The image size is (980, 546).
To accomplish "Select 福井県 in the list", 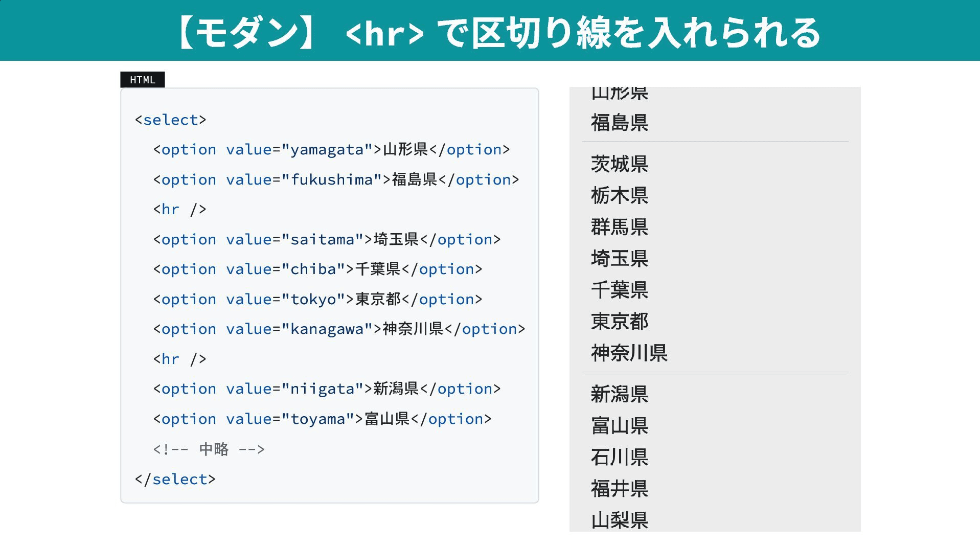I will coord(619,489).
